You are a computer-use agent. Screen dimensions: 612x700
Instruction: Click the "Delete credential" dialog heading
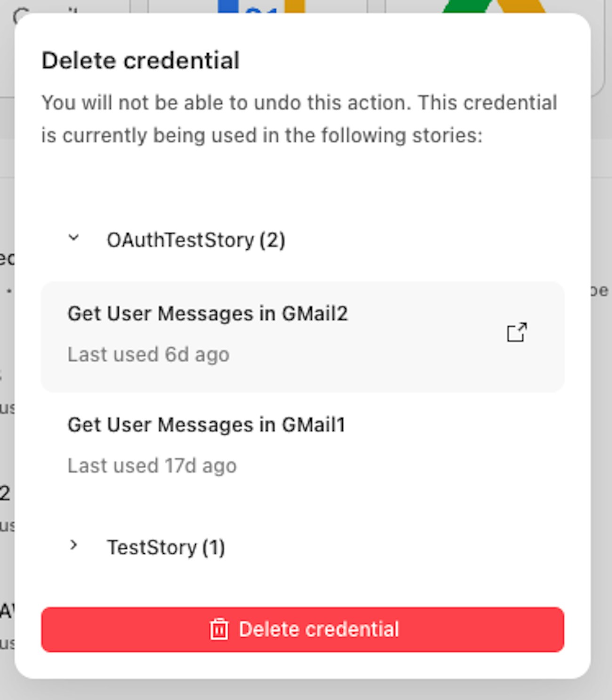coord(140,61)
